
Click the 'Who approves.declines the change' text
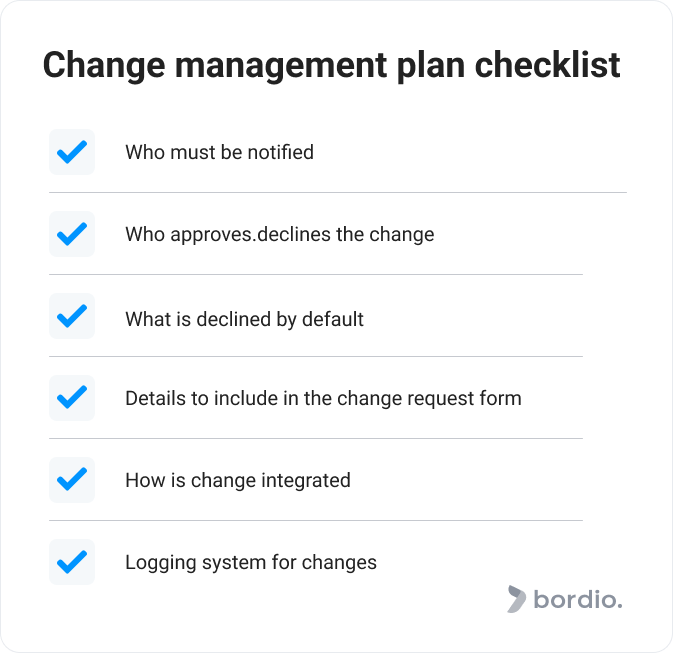coord(280,235)
